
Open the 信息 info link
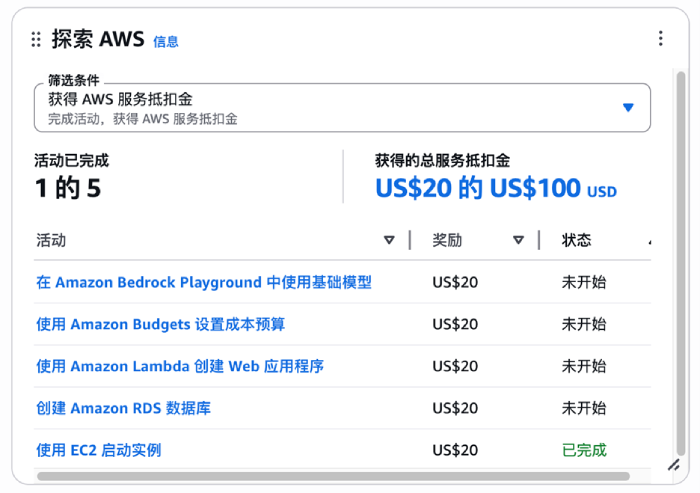click(x=166, y=41)
